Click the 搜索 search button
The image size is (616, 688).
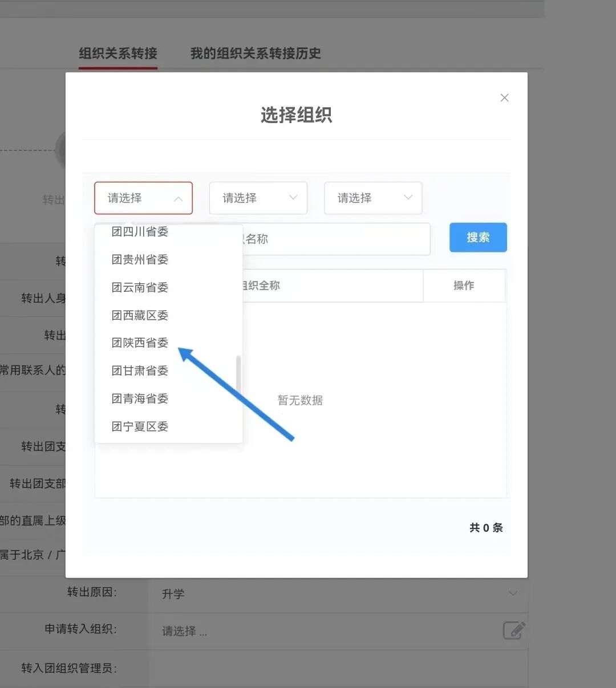[477, 237]
